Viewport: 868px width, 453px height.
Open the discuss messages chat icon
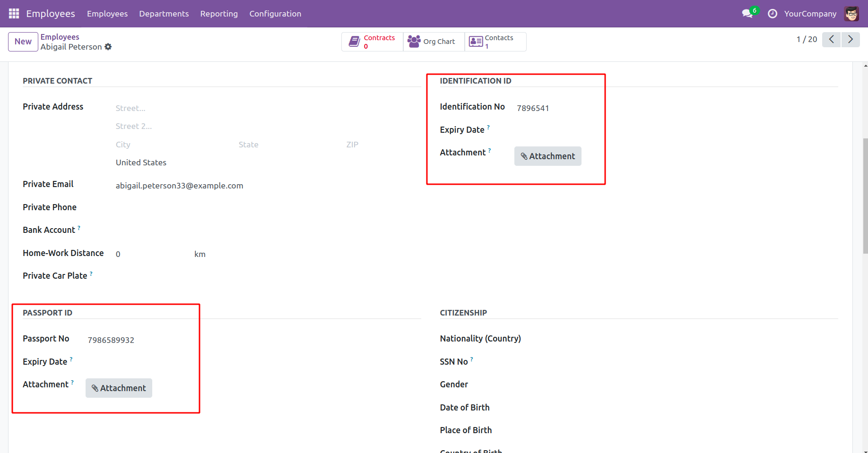747,14
